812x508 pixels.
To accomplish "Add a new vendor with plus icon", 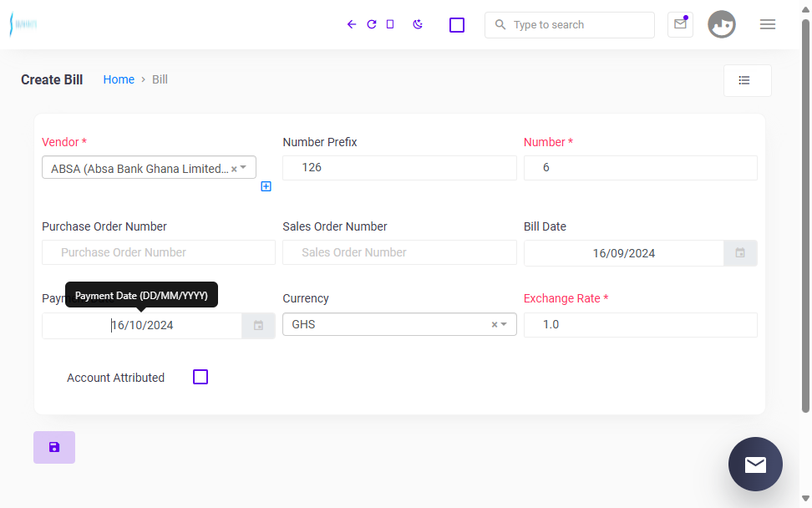I will [266, 186].
